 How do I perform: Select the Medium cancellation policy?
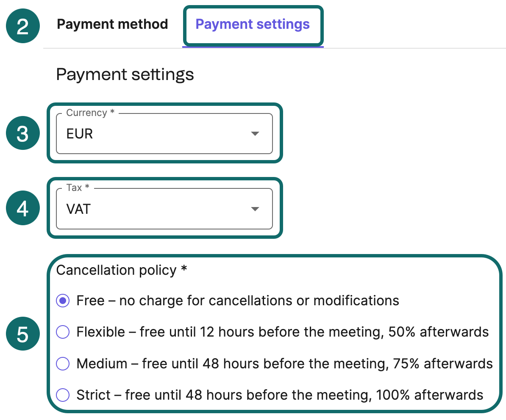62,364
